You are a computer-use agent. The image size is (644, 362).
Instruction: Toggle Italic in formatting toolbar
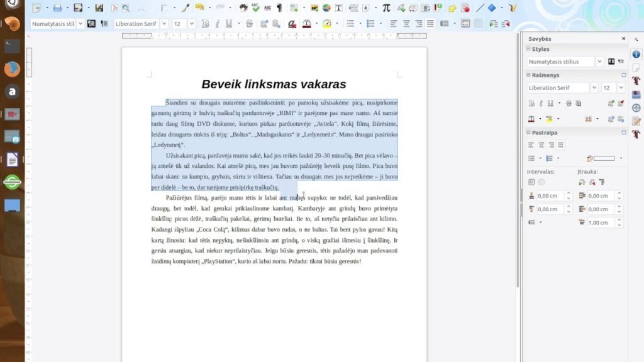pos(217,24)
